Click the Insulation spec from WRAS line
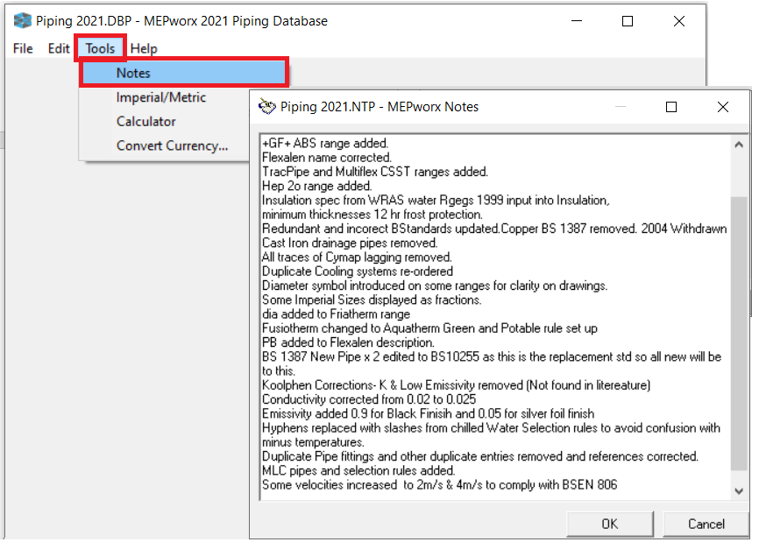 click(x=435, y=200)
